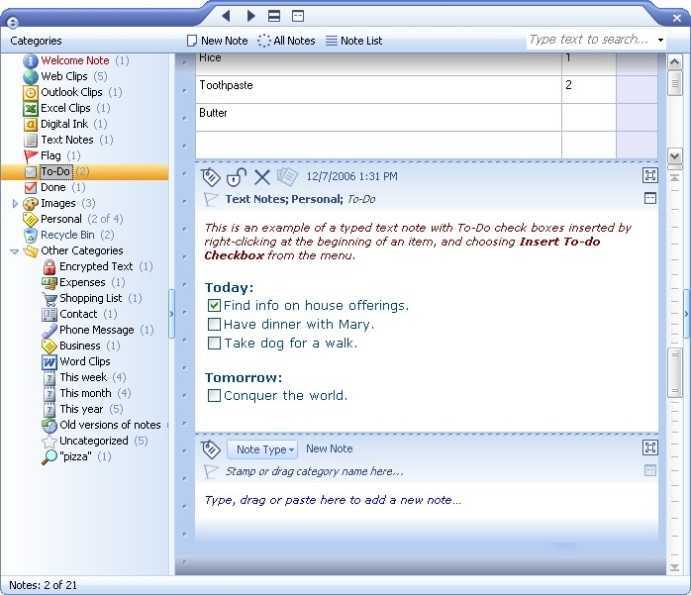Click the New Note toolbar button
Screen dimensions: 691x595
[x=217, y=41]
